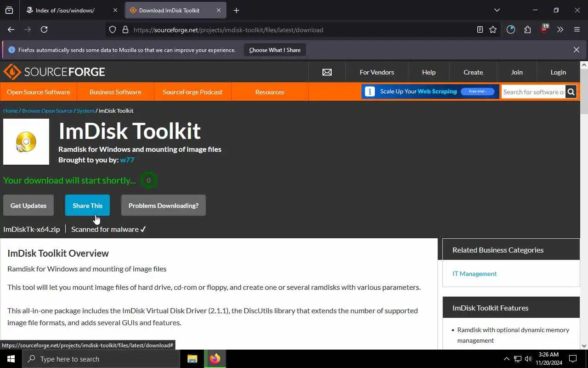
Task: Open the tracking protection shield icon
Action: (113, 30)
